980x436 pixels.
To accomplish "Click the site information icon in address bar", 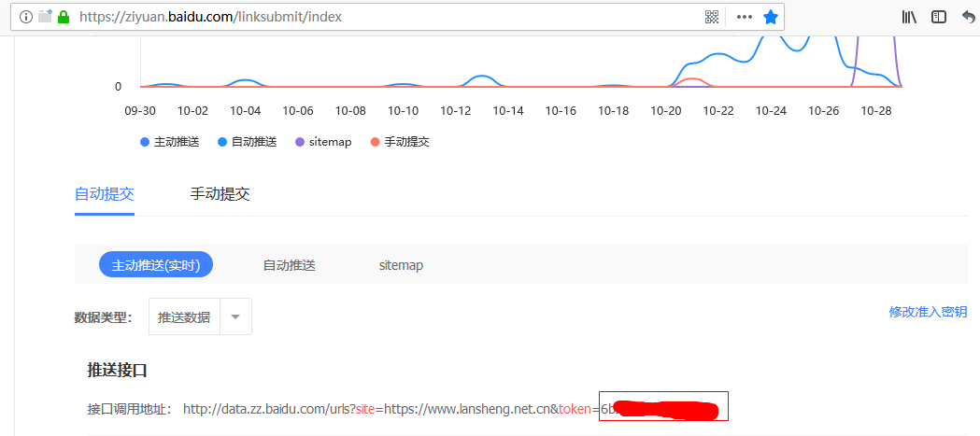I will tap(25, 17).
